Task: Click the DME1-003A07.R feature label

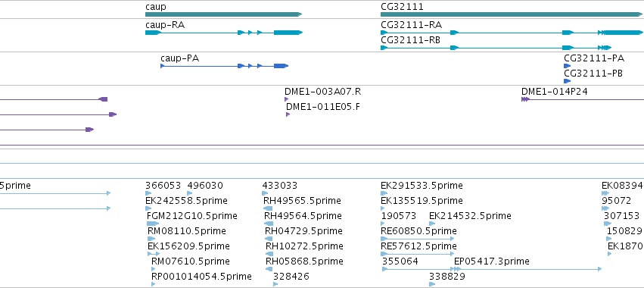Action: point(323,92)
